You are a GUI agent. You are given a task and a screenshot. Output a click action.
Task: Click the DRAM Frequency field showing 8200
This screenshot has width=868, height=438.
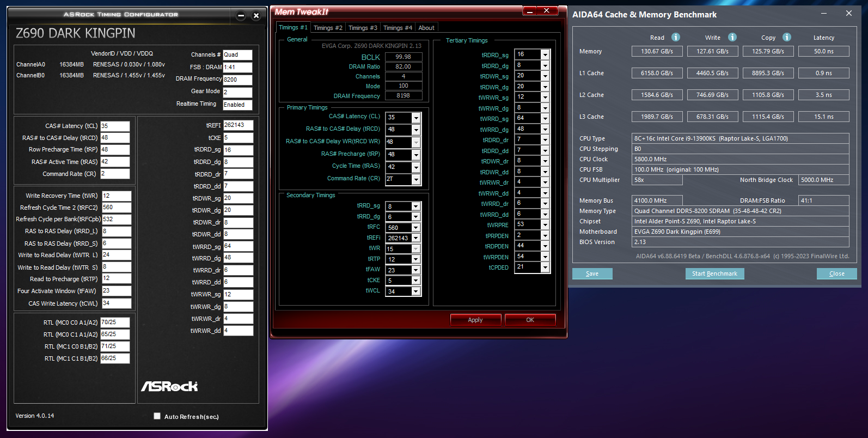[x=237, y=80]
